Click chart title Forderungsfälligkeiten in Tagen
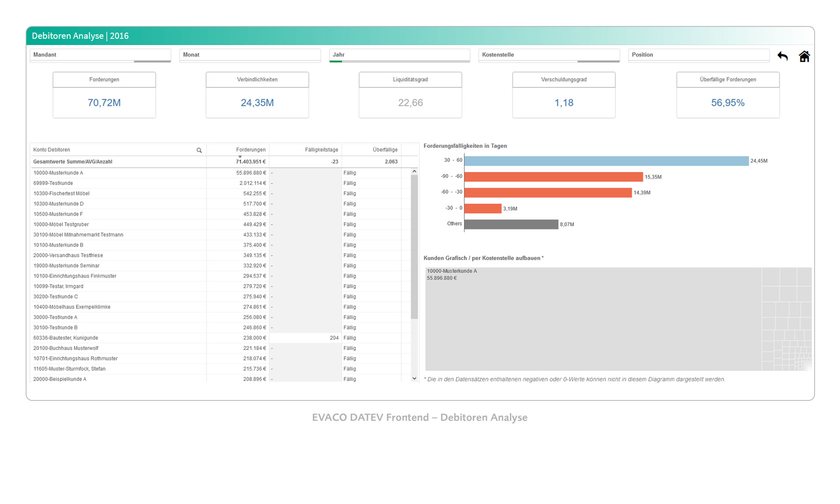840x504 pixels. [x=465, y=146]
